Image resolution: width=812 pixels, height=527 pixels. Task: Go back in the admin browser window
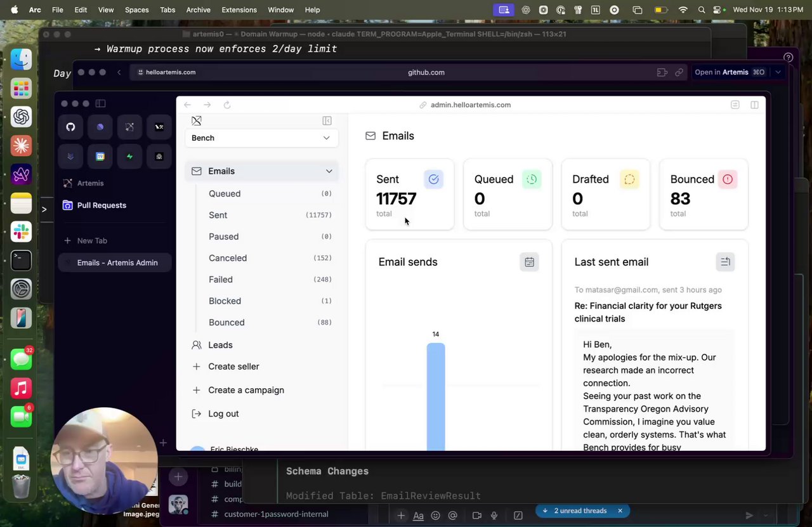tap(187, 105)
